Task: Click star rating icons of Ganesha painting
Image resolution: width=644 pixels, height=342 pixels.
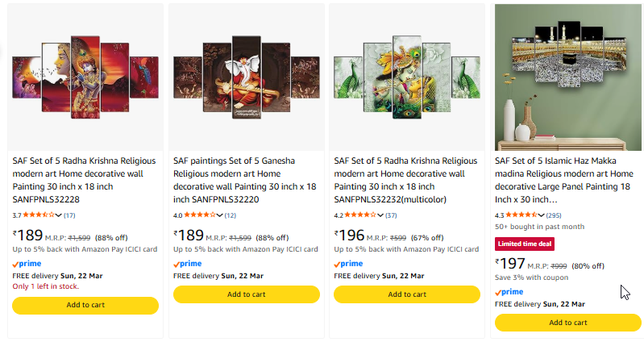Action: tap(200, 215)
